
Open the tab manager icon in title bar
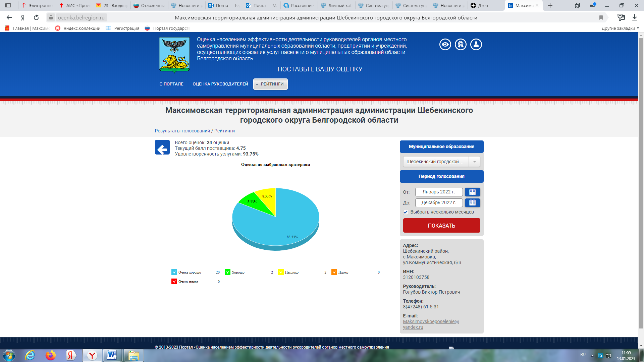point(577,5)
